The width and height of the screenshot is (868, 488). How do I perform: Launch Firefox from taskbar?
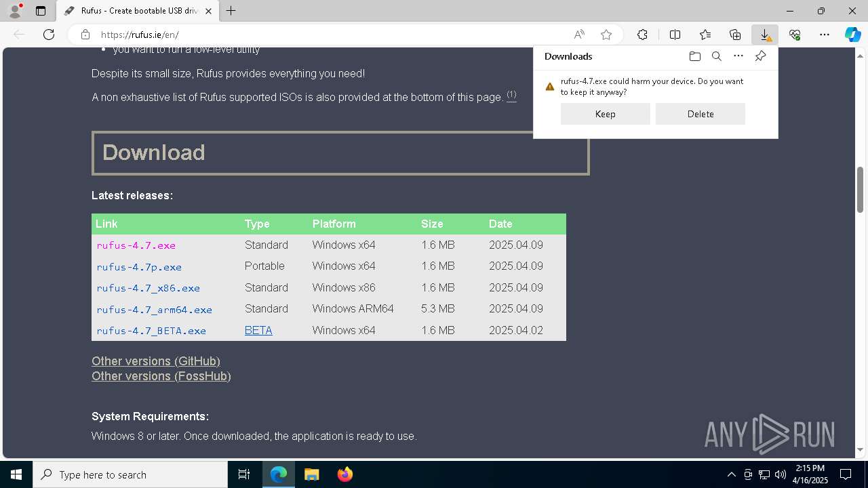(x=344, y=474)
